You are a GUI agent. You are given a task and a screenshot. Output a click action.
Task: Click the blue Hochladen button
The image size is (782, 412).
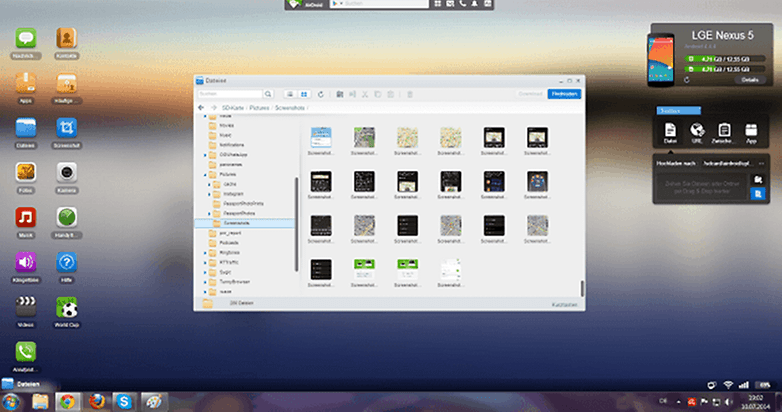point(564,94)
